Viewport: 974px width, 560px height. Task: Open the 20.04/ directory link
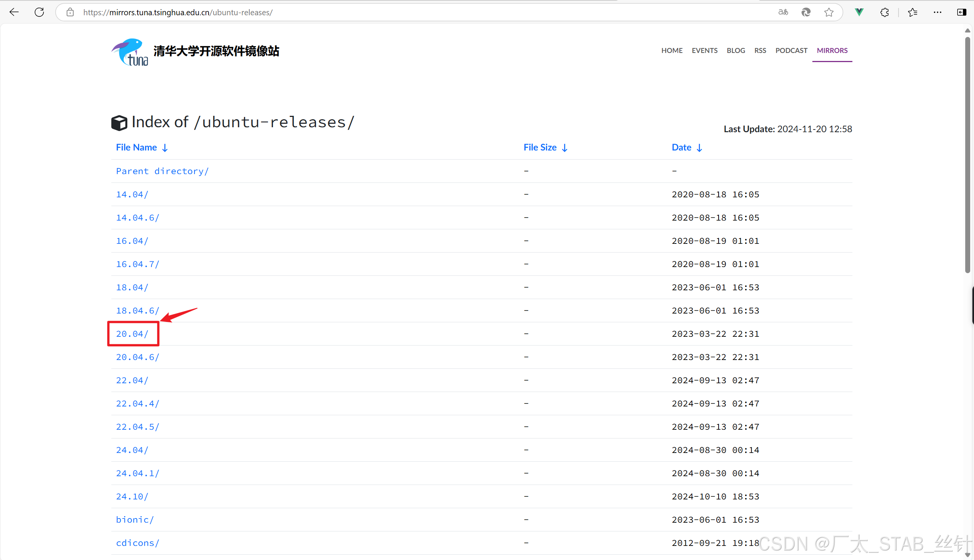point(132,334)
